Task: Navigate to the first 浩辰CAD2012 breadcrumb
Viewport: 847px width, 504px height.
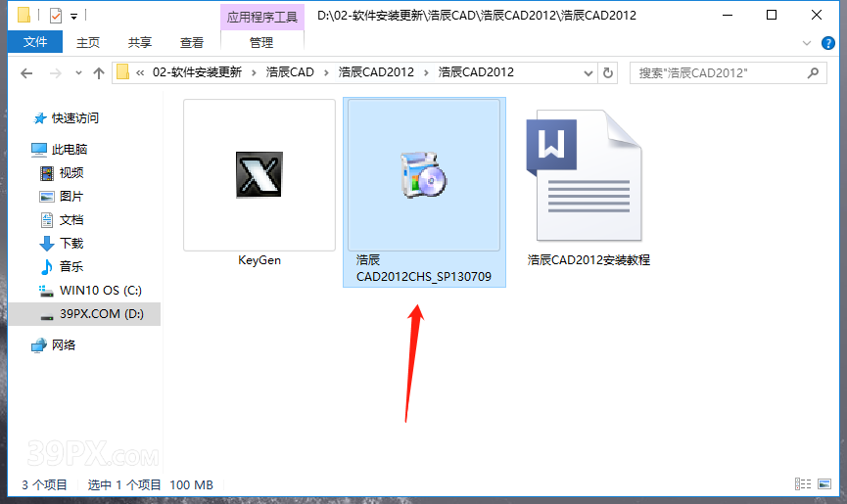Action: click(x=376, y=72)
